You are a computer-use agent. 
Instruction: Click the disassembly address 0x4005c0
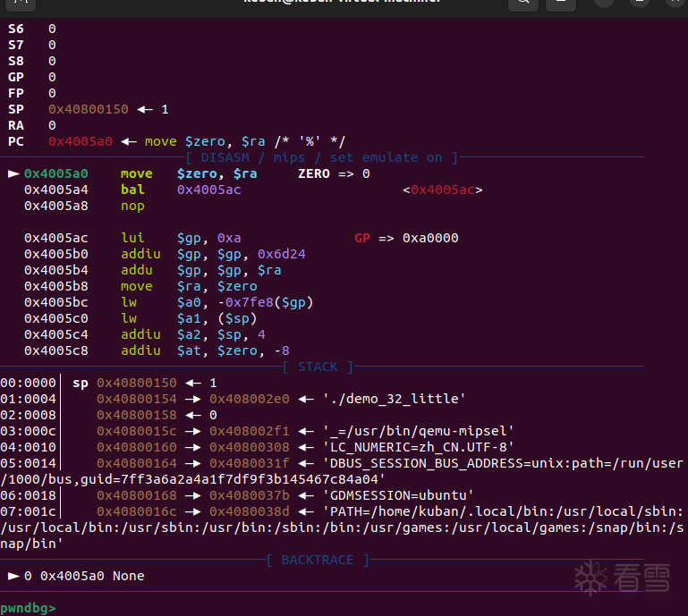coord(56,318)
